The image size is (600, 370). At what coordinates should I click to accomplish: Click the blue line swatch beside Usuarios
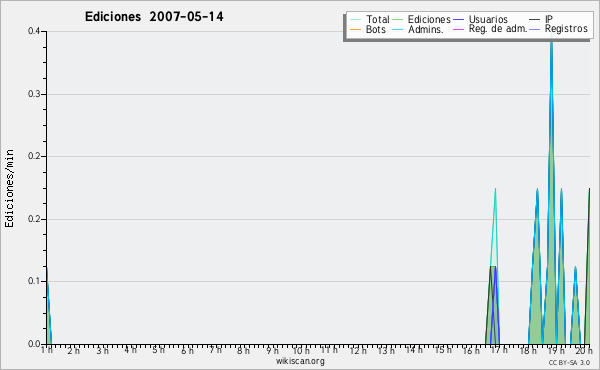pos(458,20)
